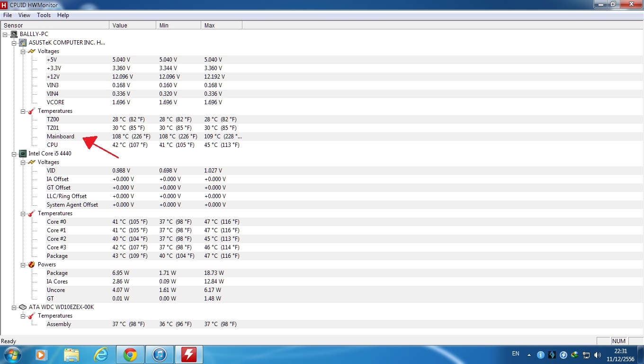This screenshot has height=364, width=644.
Task: Open the Tools menu
Action: point(44,15)
